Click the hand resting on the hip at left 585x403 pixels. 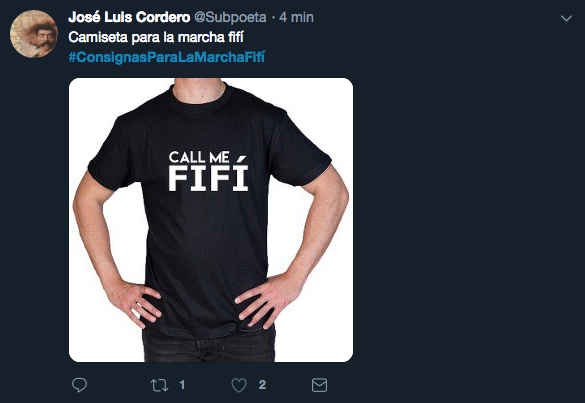tap(132, 300)
